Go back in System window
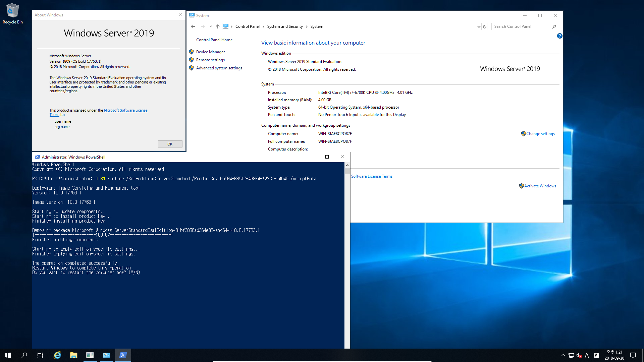 click(193, 26)
